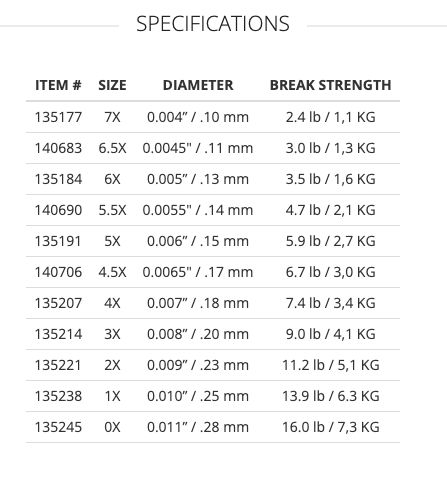
Task: Select break strength 7.4 lb / 3,4 KG
Action: [330, 303]
